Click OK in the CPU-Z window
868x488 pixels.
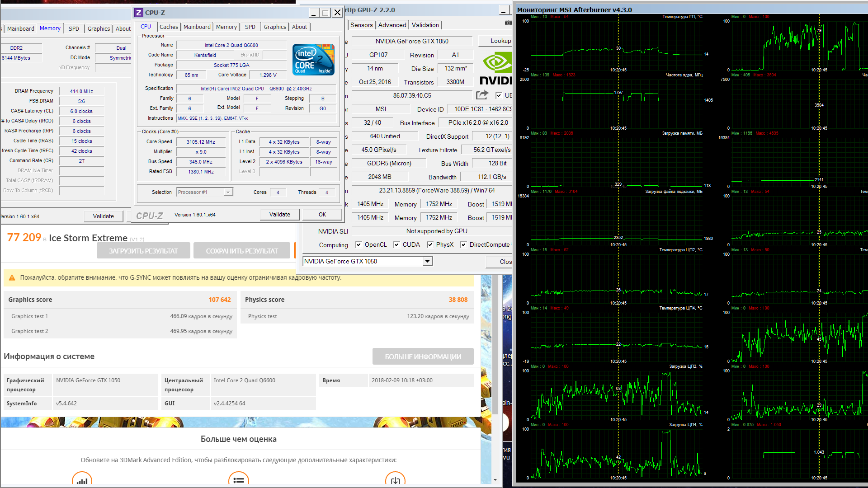pyautogui.click(x=322, y=215)
